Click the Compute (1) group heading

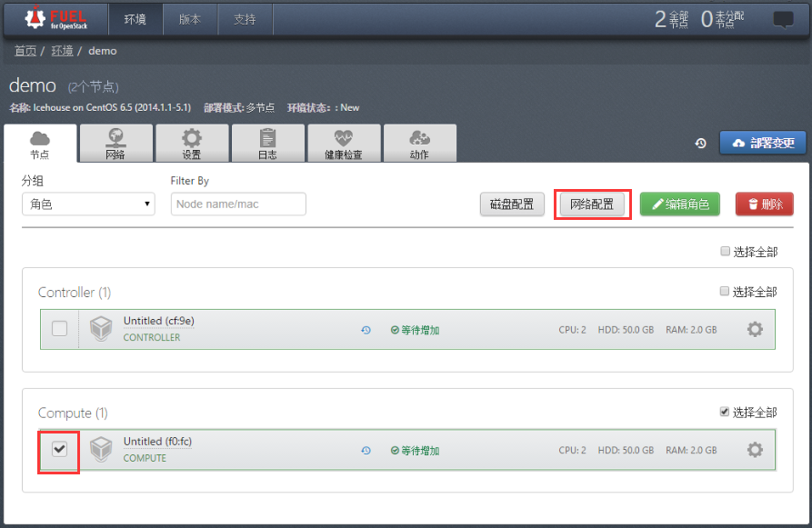tap(73, 413)
